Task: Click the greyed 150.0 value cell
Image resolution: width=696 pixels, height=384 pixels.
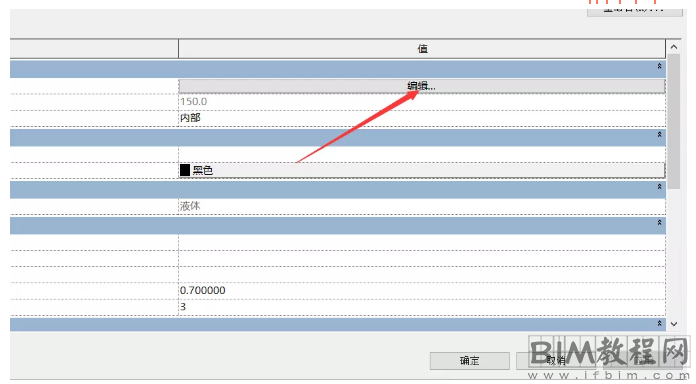Action: pyautogui.click(x=422, y=102)
